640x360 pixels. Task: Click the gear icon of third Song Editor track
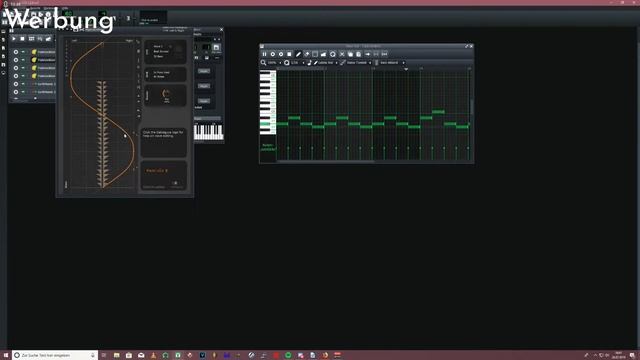click(16, 68)
